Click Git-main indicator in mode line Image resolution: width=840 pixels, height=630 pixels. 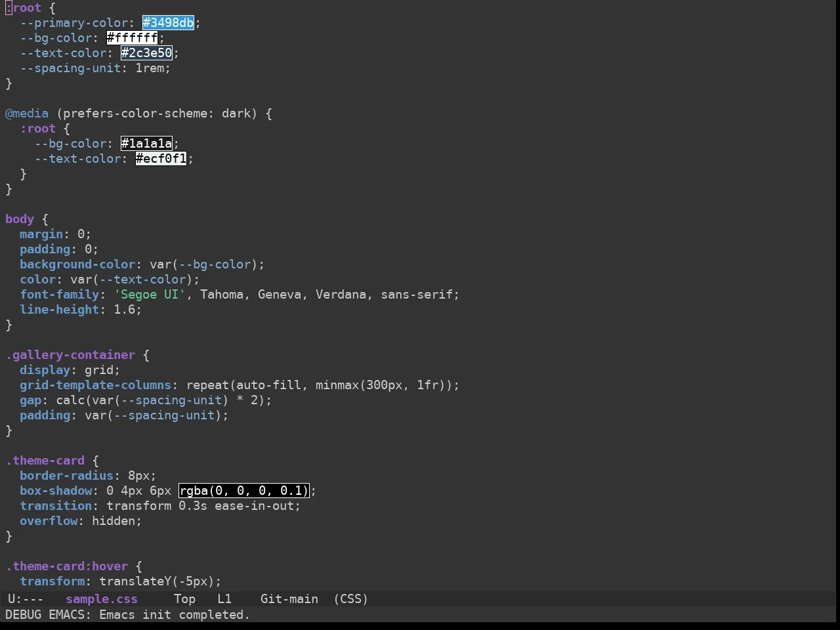[x=289, y=599]
